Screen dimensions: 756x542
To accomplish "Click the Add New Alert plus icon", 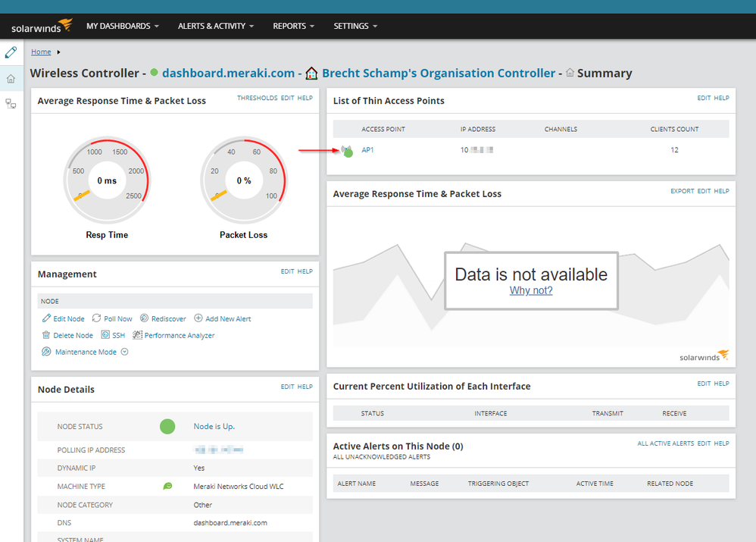I will tap(198, 318).
